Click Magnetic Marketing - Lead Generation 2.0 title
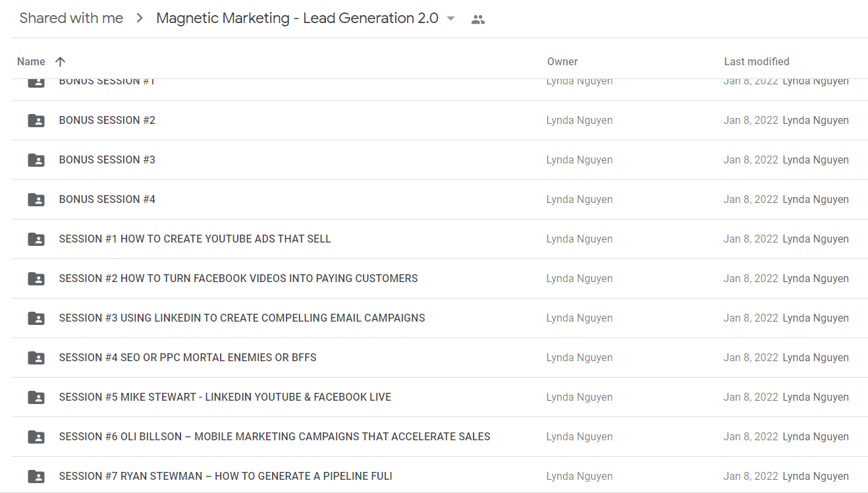This screenshot has width=868, height=493. pyautogui.click(x=297, y=18)
